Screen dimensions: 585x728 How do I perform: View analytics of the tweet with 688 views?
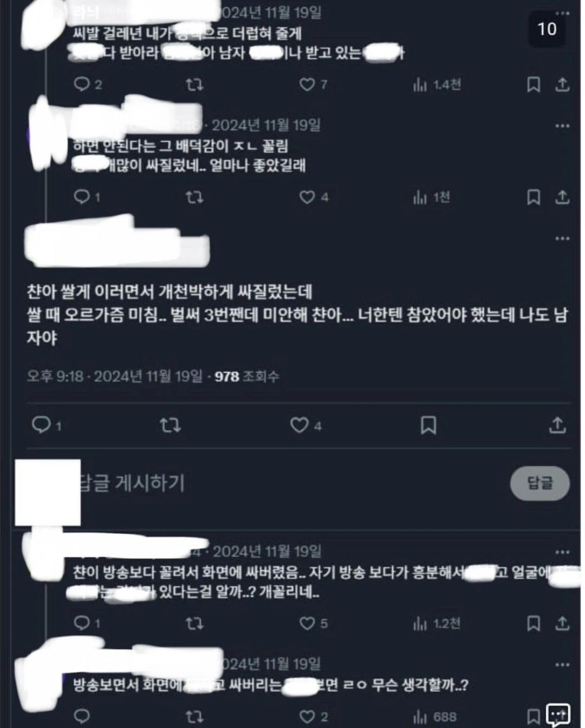click(435, 717)
